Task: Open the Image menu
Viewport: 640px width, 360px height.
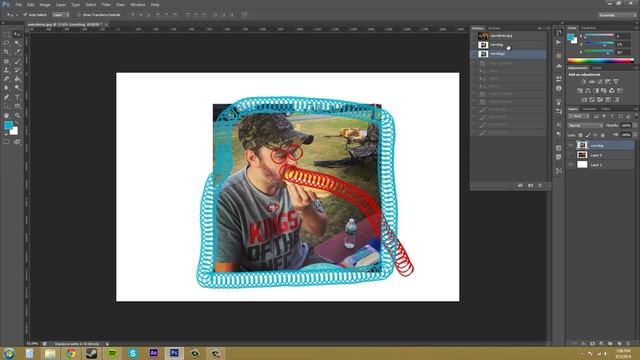Action: 45,4
